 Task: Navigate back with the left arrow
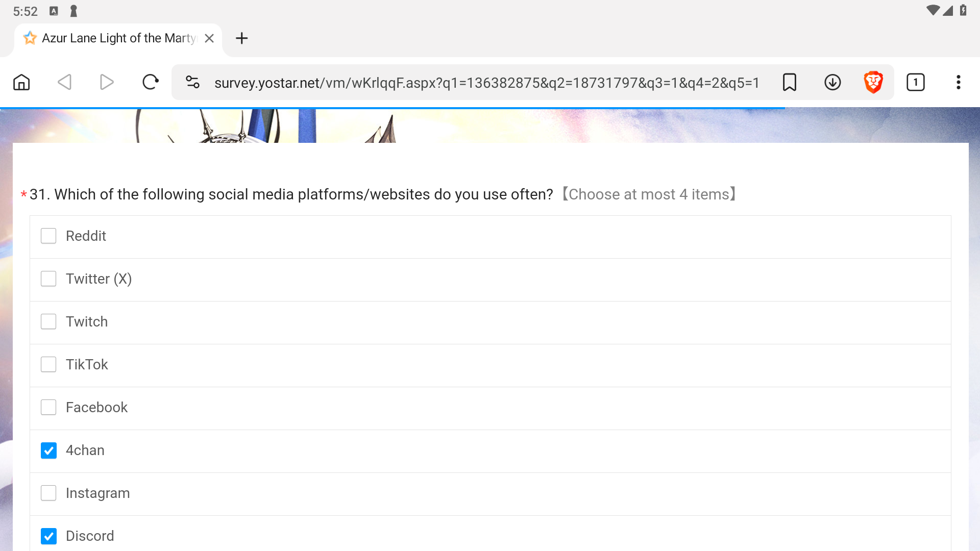pyautogui.click(x=64, y=82)
